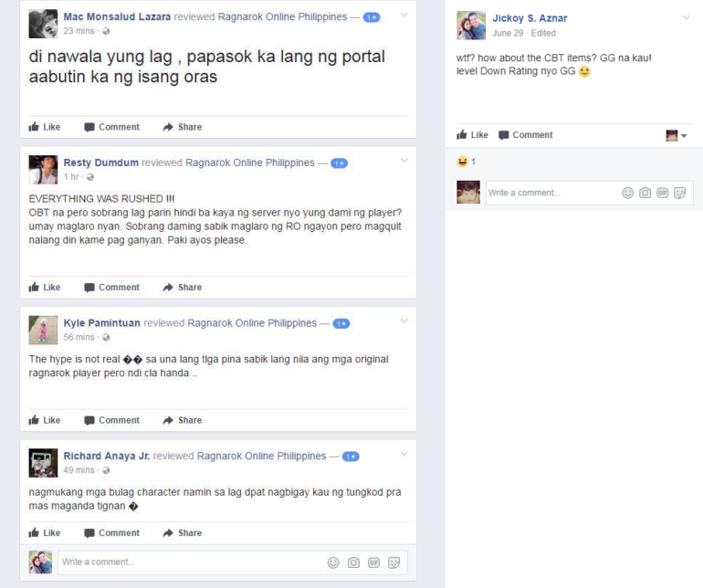Open Jickoy S. Aznar's profile link
Screen dimensions: 703x588
(x=530, y=18)
